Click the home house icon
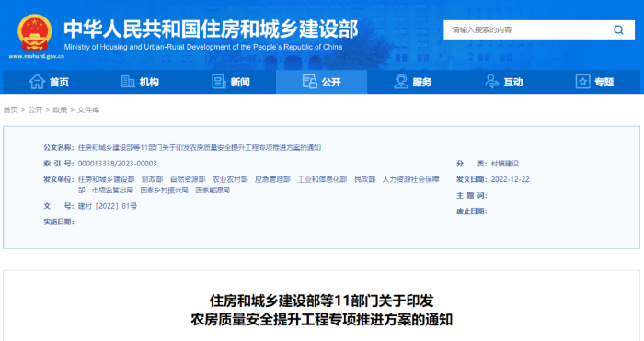Image resolution: width=644 pixels, height=341 pixels. [x=37, y=82]
